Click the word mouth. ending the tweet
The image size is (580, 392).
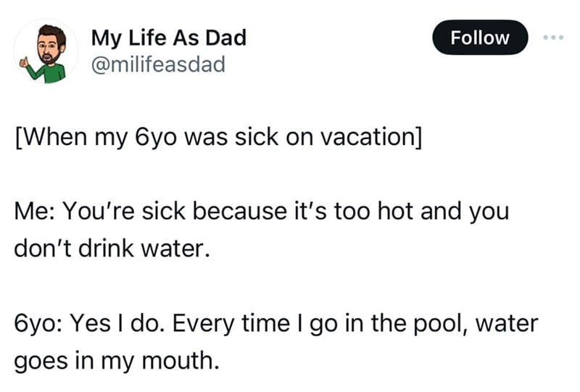[x=181, y=361]
